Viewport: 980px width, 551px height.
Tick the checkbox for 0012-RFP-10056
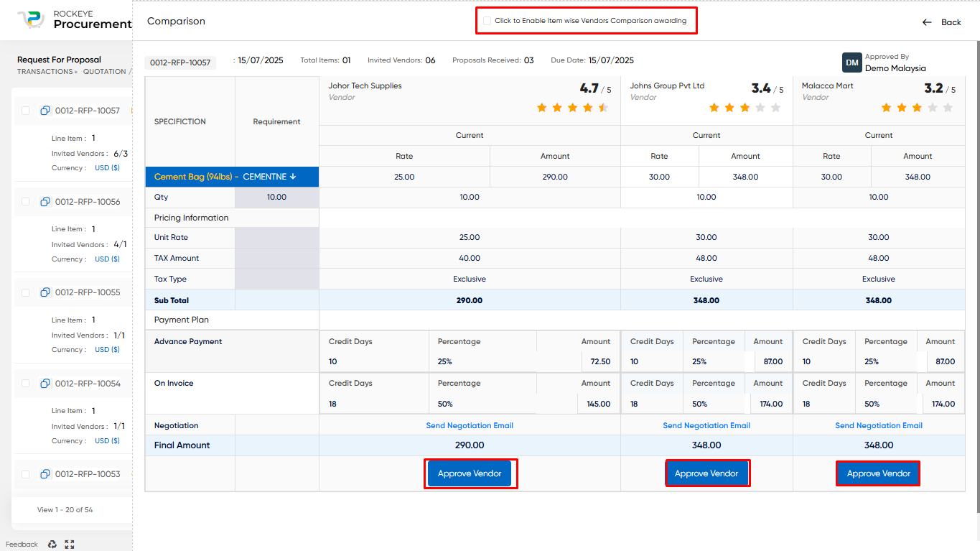coord(26,202)
